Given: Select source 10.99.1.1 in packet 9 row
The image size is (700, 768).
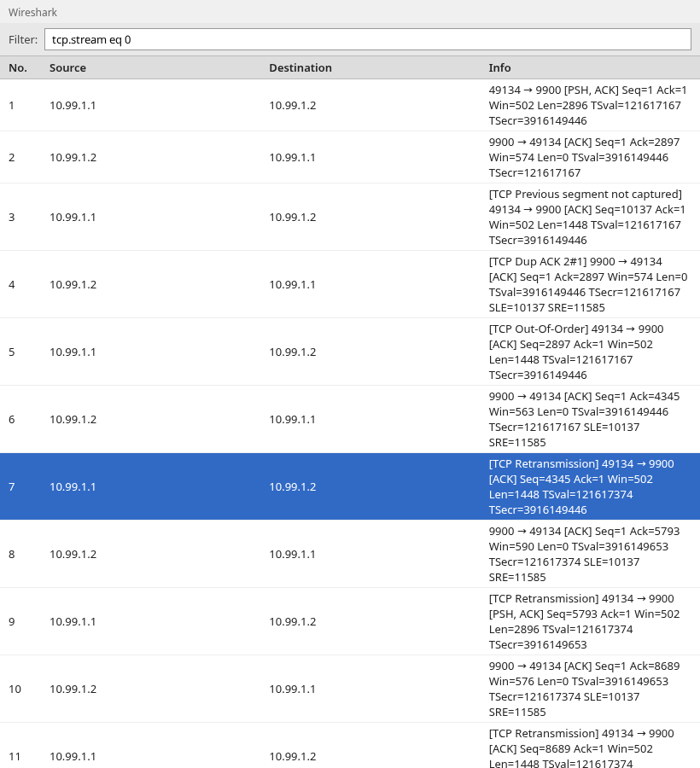Looking at the screenshot, I should tap(73, 621).
